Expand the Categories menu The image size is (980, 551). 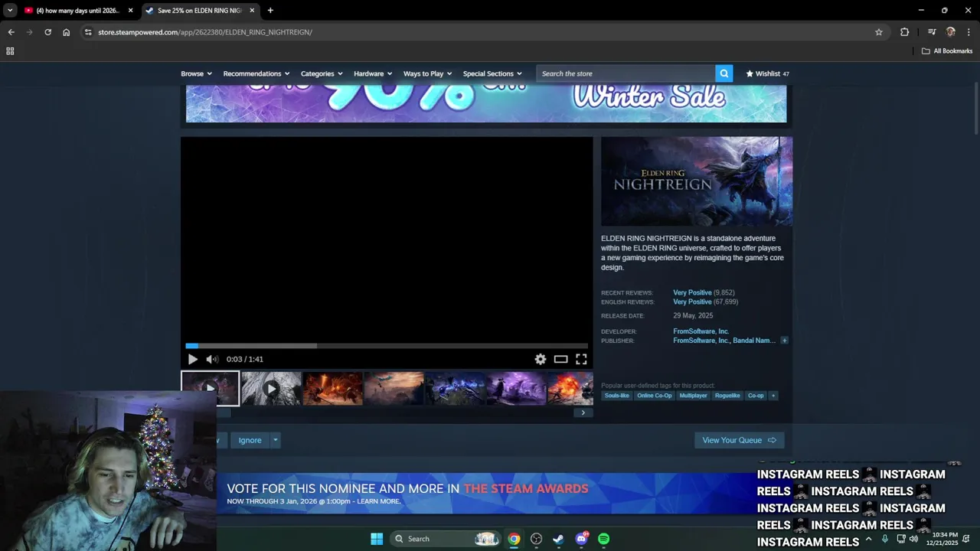tap(322, 73)
